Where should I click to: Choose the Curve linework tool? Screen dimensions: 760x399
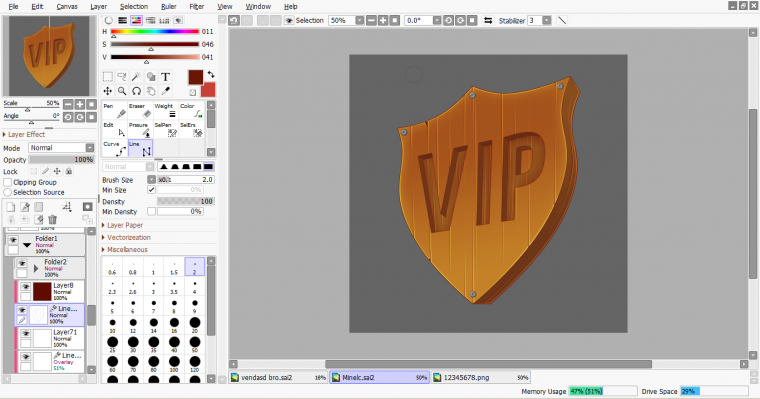[x=115, y=148]
